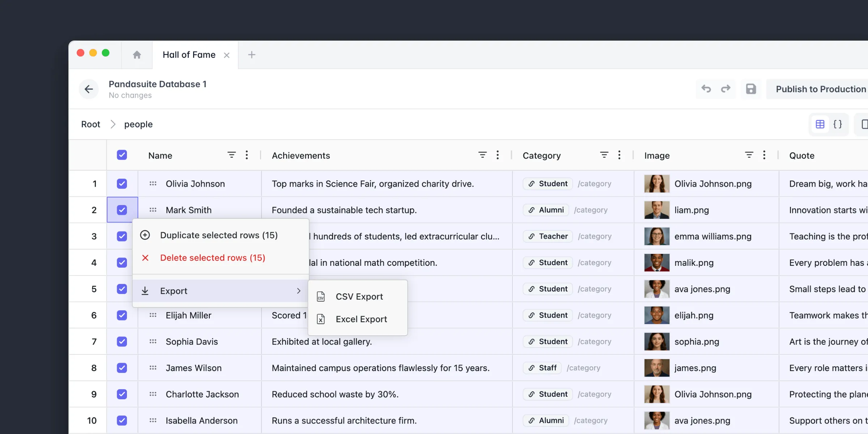Screen dimensions: 868x434
Task: Open Achievements column options menu
Action: click(x=498, y=155)
